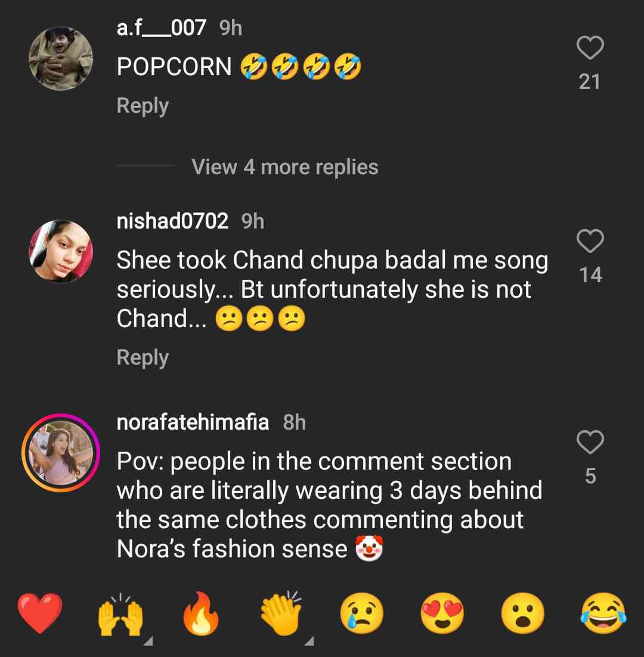
Task: Open nishad0702's profile picture
Action: (x=61, y=251)
